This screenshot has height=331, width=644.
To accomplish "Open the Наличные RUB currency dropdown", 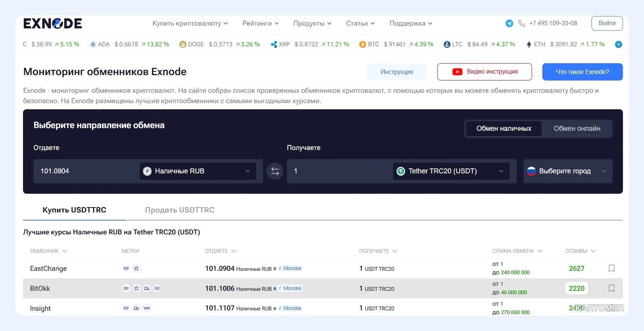I will [198, 171].
